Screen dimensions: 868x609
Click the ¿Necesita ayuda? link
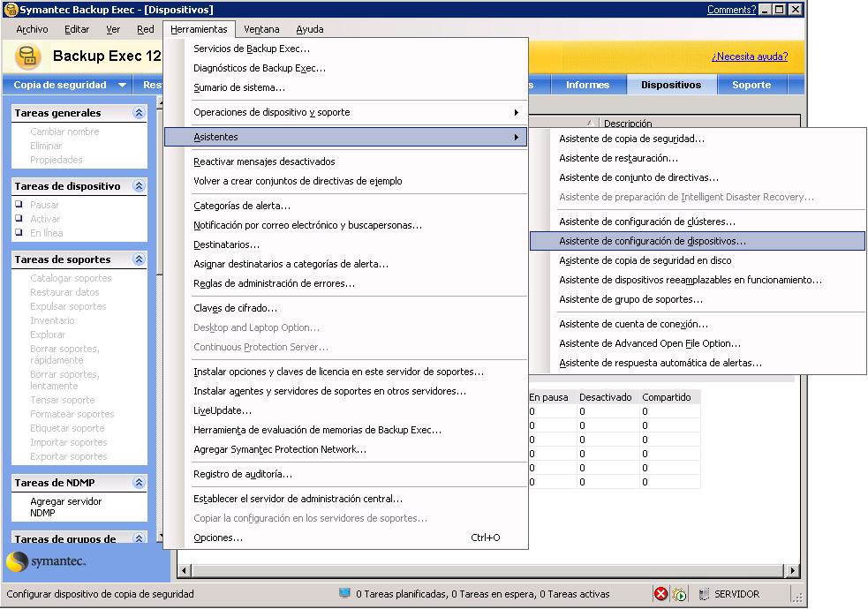[750, 56]
